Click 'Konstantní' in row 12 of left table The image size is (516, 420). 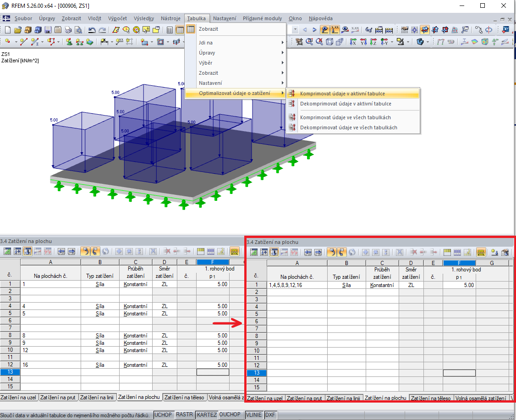(136, 365)
